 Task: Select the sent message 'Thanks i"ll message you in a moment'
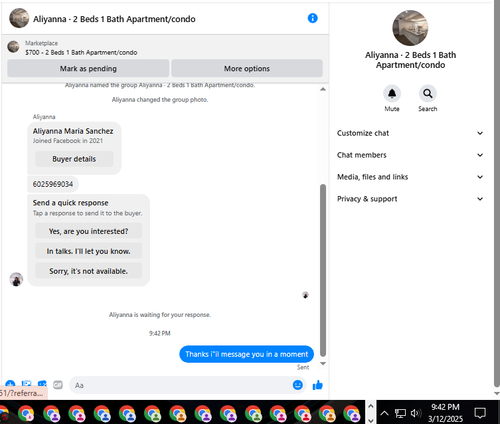pos(247,354)
